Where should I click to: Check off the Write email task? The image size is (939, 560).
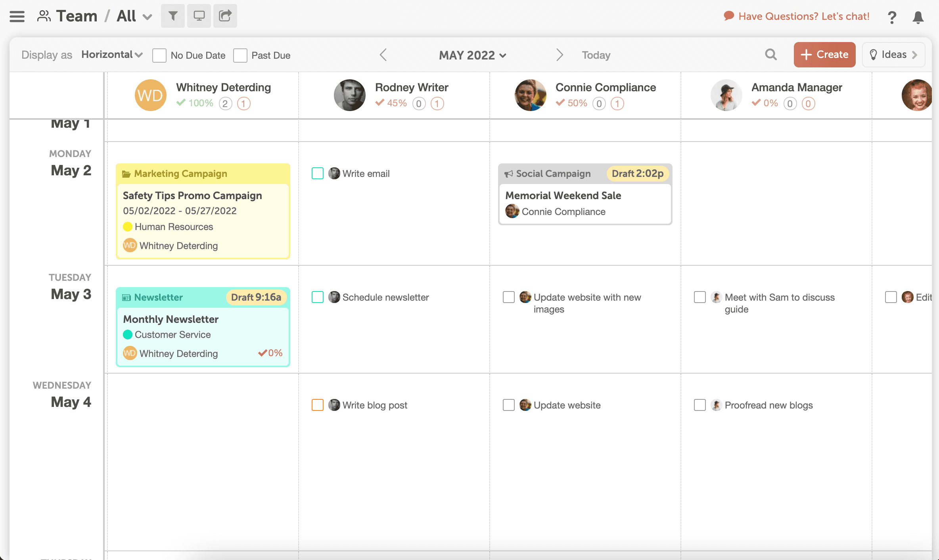(318, 173)
